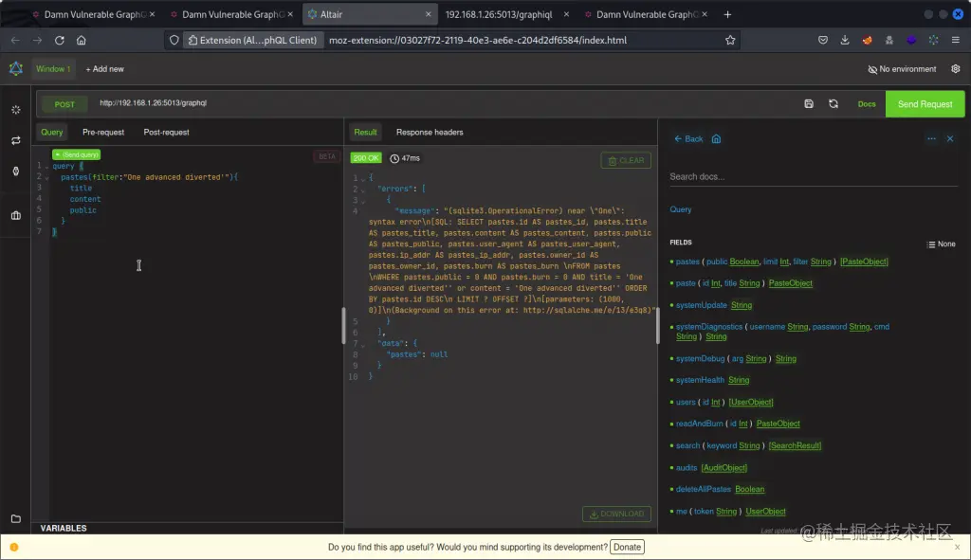The width and height of the screenshot is (971, 560).
Task: Open the systemDiagnostics field in docs
Action: (x=709, y=327)
